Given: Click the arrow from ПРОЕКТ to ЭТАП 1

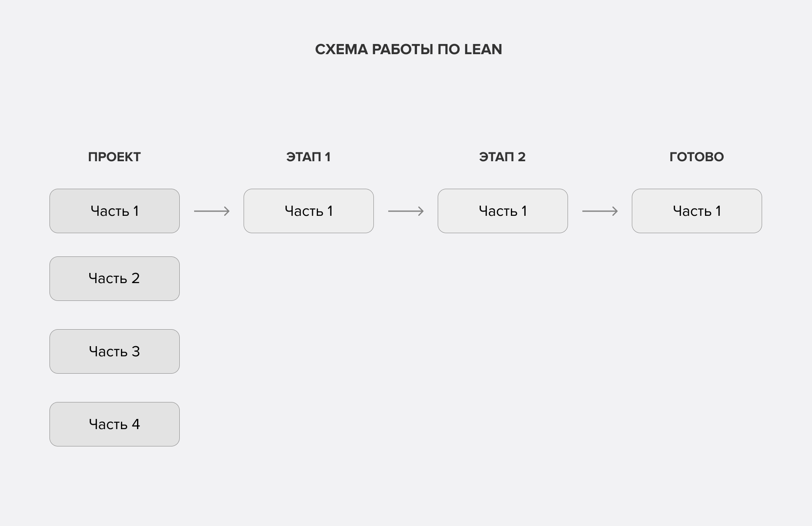Looking at the screenshot, I should 211,211.
